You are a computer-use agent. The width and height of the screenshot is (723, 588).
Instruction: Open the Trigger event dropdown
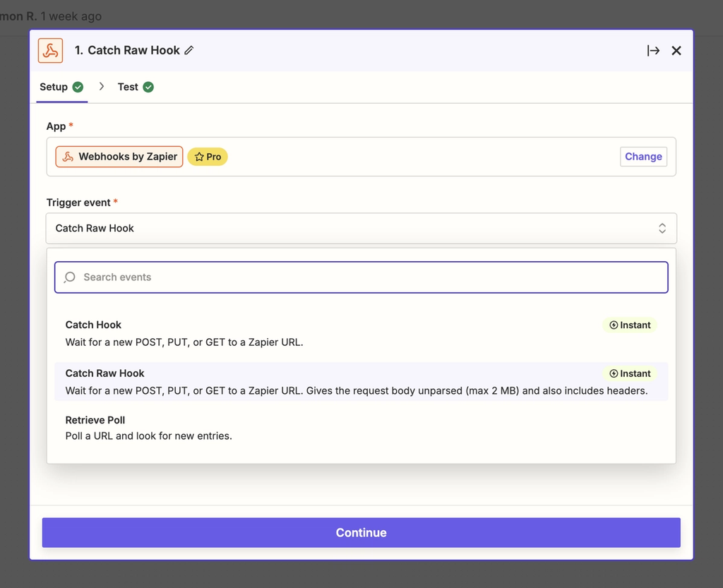pos(361,228)
